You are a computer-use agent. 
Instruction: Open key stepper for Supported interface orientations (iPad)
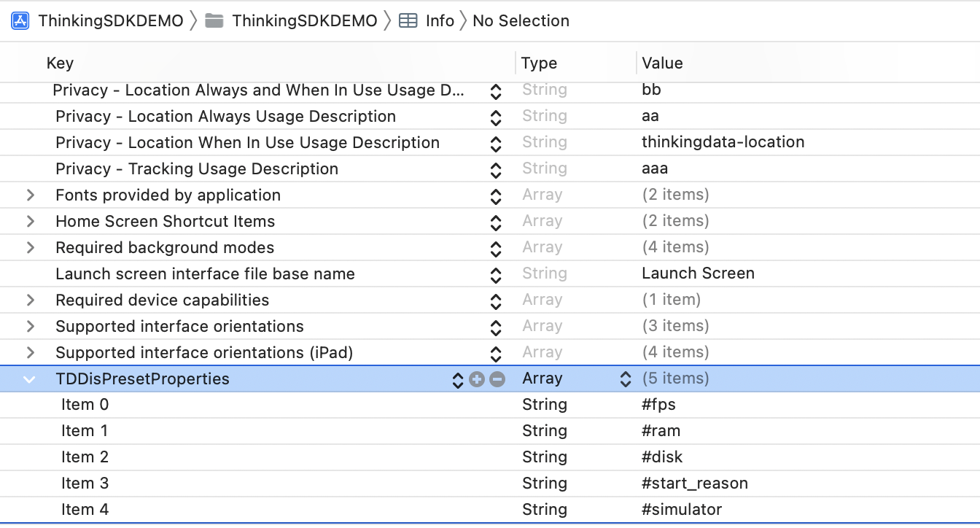point(496,354)
